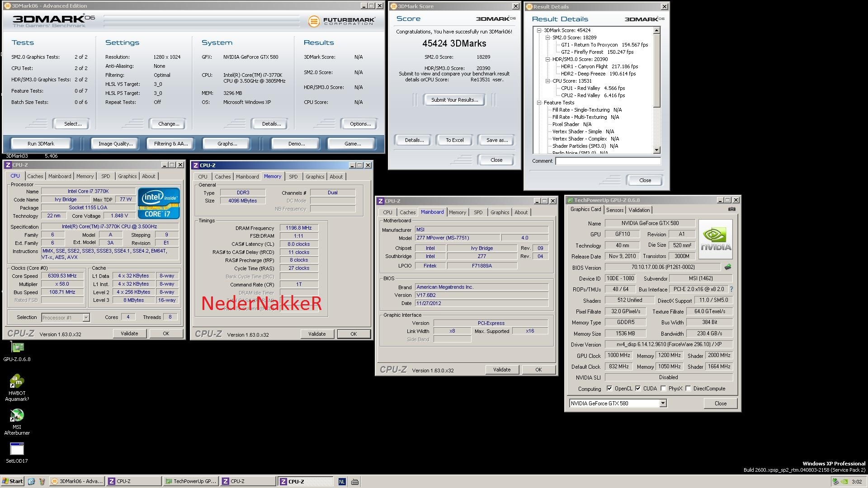Open Graphics tab in CPU-Z mainboard window

point(500,213)
